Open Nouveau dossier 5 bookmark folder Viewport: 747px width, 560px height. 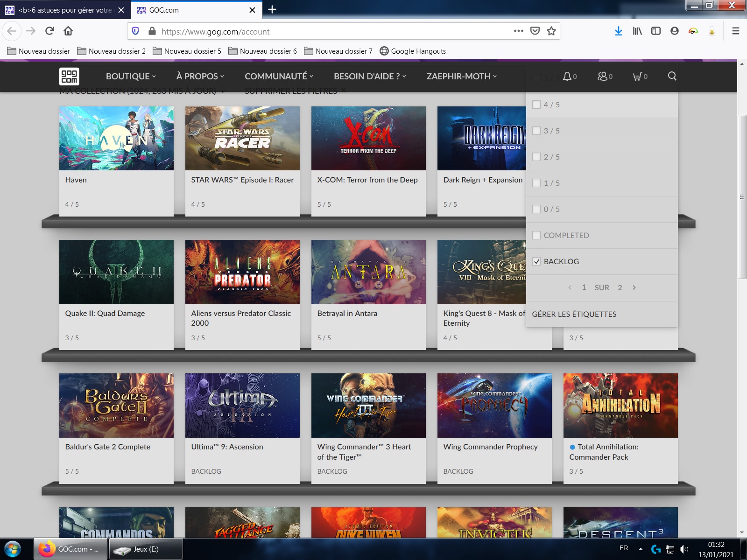point(187,51)
